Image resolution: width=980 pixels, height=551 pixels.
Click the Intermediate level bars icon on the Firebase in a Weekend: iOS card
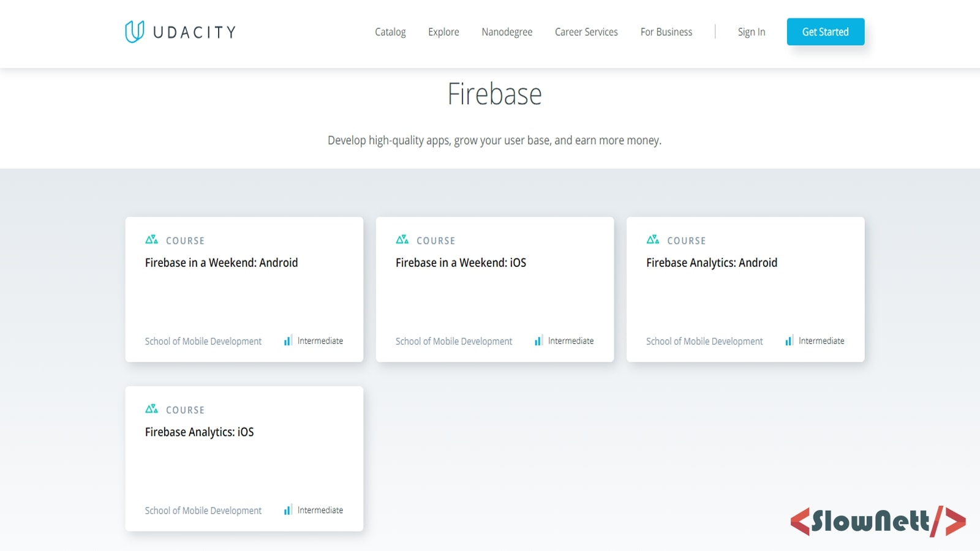(538, 341)
